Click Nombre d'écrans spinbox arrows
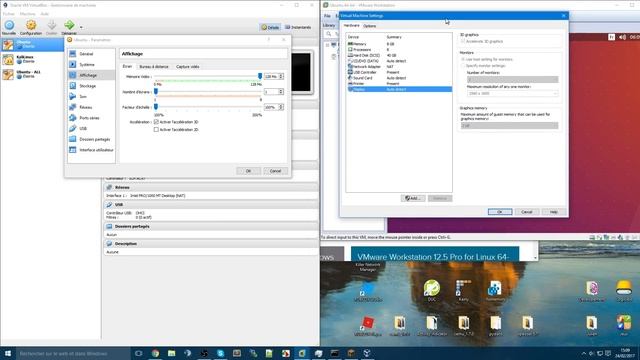640x360 pixels. (x=281, y=91)
